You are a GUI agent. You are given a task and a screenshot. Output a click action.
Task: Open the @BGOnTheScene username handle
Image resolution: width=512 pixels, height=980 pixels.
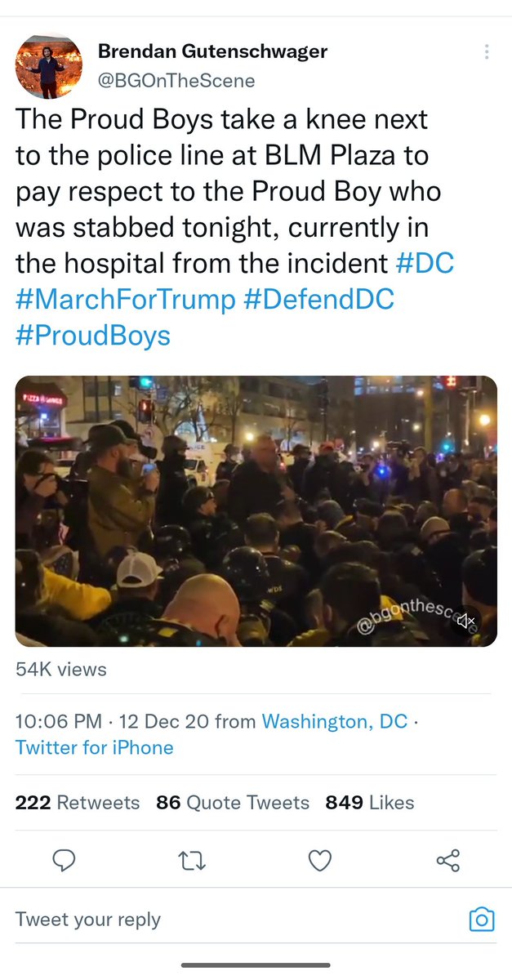click(x=176, y=80)
